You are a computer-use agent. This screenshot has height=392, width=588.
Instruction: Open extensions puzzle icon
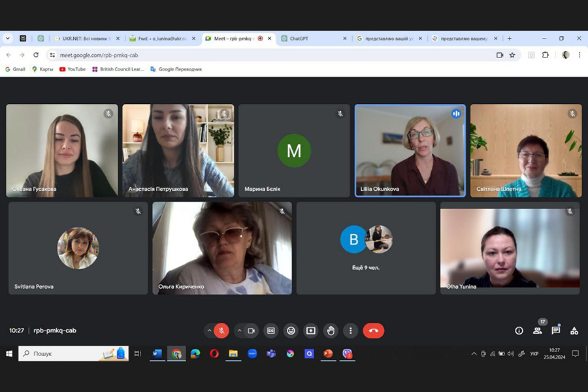[x=546, y=55]
